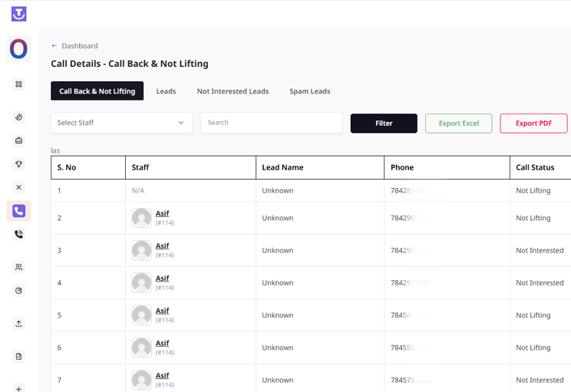This screenshot has height=392, width=571.
Task: Click the back arrow beside Dashboard
Action: pos(54,46)
